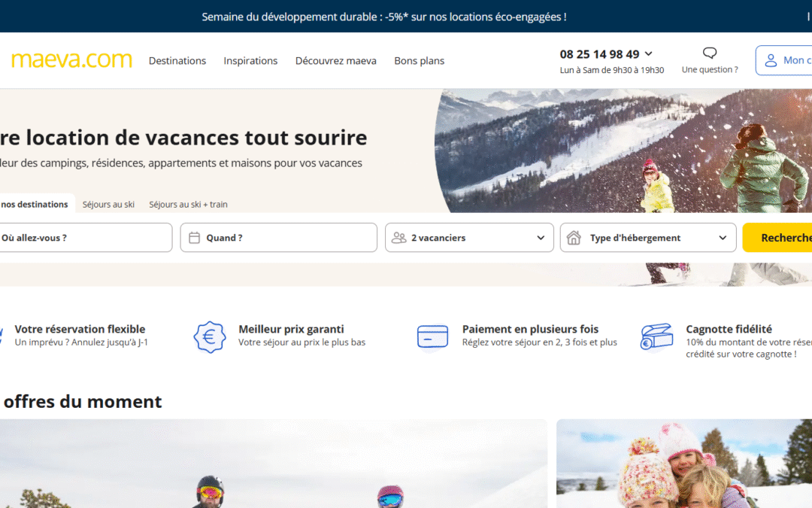Viewport: 812px width, 508px height.
Task: Click the house icon for accommodation type
Action: coord(574,238)
